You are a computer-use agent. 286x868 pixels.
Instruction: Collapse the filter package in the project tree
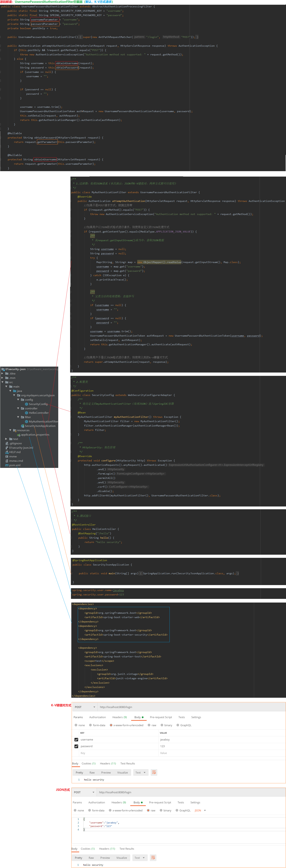point(18,417)
